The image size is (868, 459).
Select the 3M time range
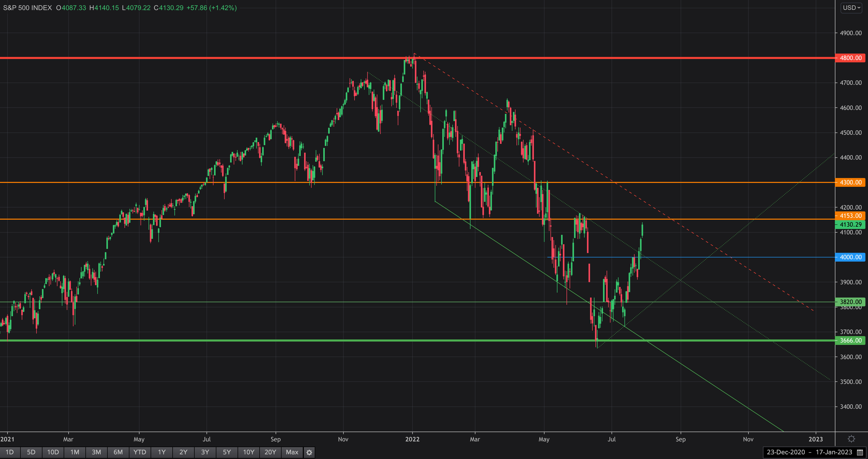coord(96,452)
